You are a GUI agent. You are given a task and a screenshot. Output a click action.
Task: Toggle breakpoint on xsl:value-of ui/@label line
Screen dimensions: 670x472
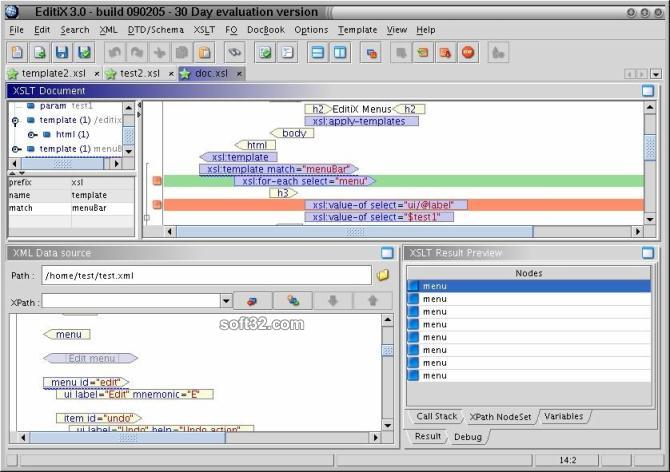(x=157, y=205)
